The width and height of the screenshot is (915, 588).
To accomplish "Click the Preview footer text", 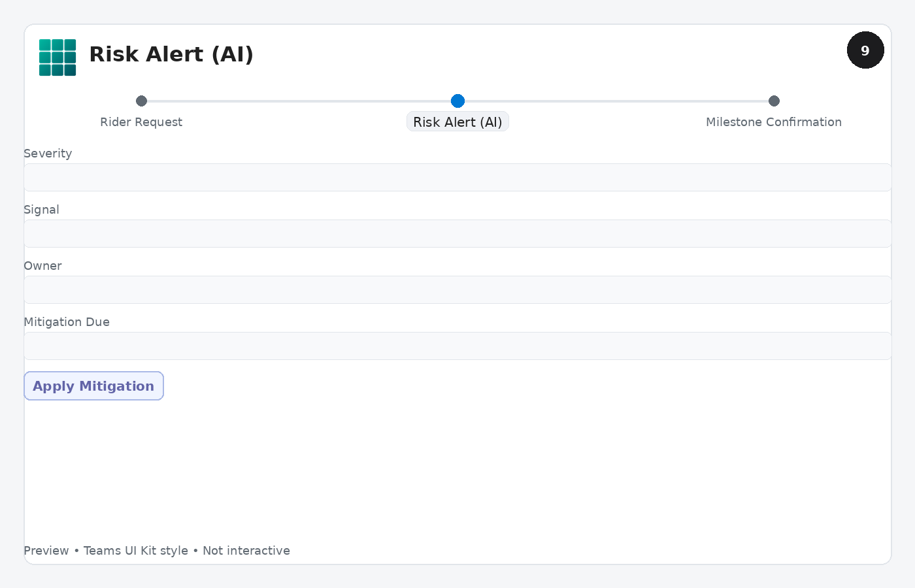I will [x=157, y=551].
